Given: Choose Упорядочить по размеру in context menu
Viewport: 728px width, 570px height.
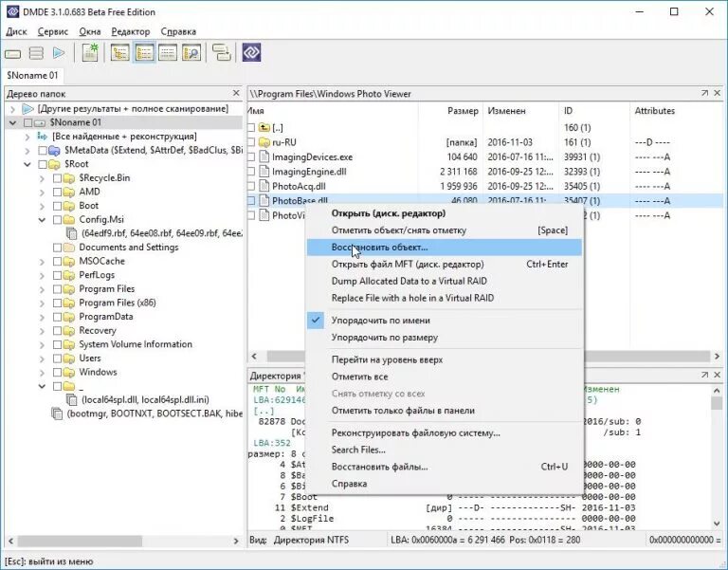Looking at the screenshot, I should [445, 338].
